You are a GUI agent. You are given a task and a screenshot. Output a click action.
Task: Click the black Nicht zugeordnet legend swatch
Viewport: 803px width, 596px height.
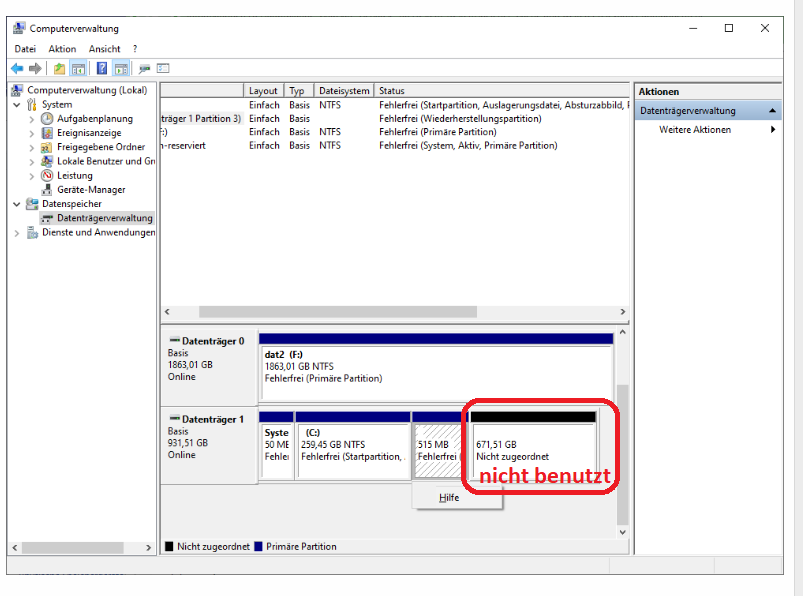pos(169,546)
